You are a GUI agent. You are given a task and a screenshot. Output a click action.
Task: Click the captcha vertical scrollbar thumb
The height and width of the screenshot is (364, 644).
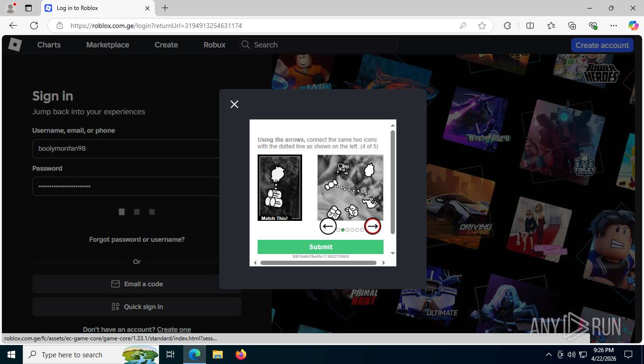point(393,182)
